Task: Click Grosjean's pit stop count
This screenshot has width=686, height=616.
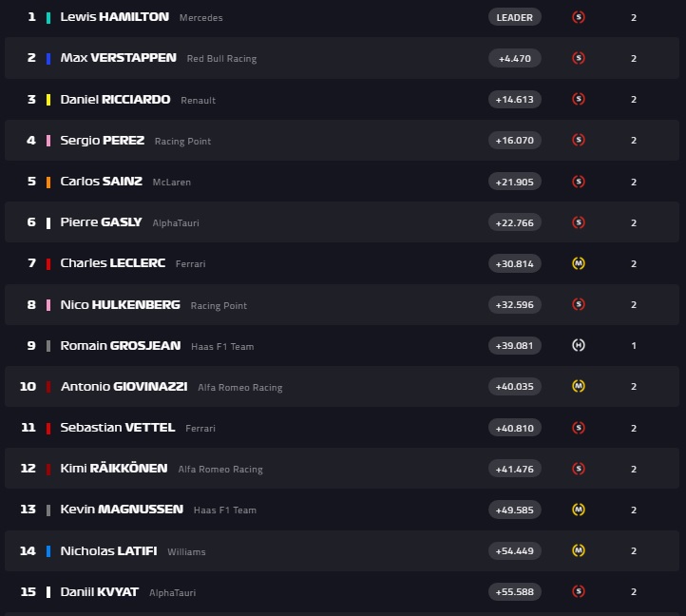Action: pos(634,345)
